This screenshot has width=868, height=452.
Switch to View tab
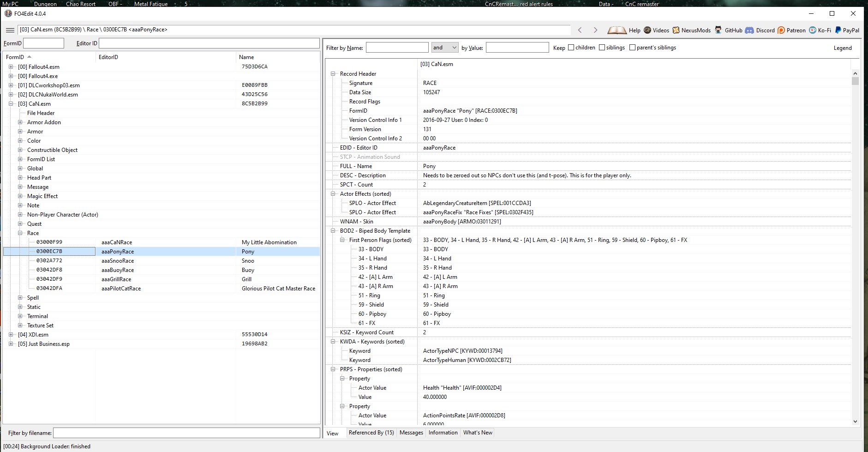(x=333, y=433)
